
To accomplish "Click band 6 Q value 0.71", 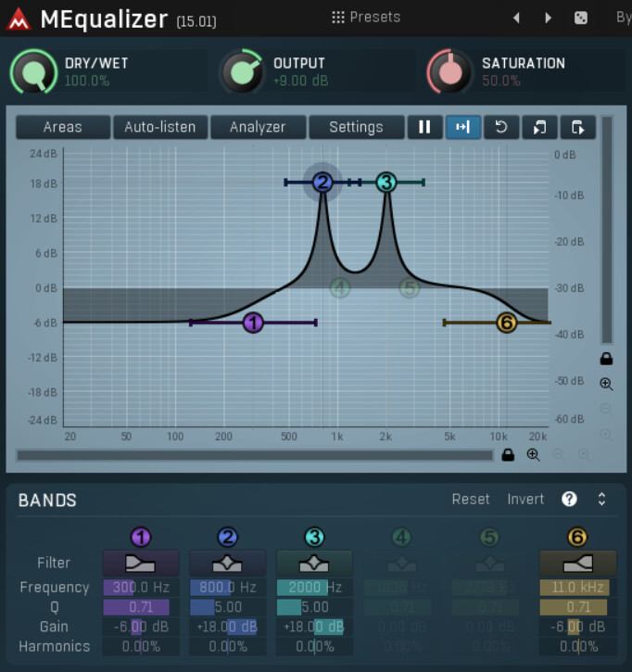I will point(577,607).
